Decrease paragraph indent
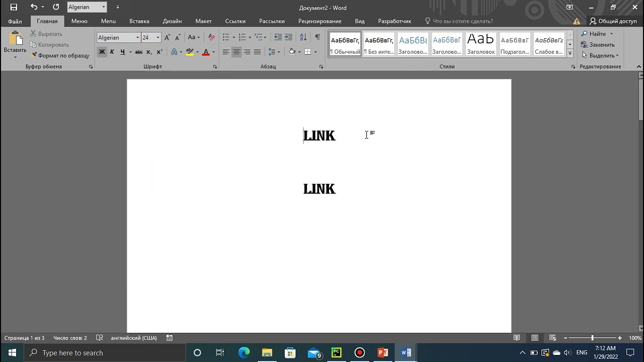 click(278, 38)
